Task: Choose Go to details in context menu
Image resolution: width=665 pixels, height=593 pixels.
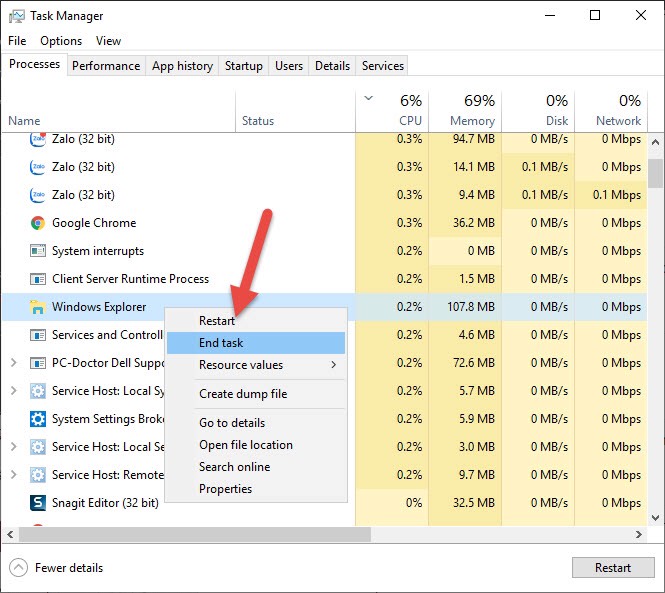Action: [x=256, y=422]
